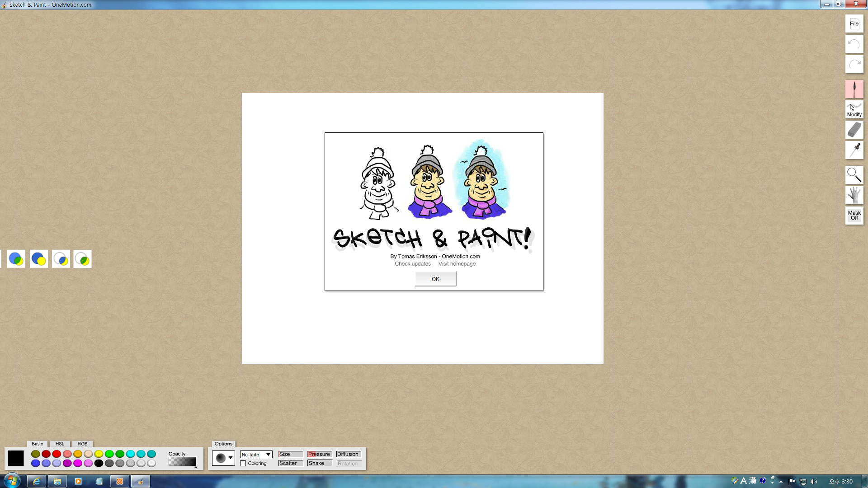
Task: Switch to the HSL color tab
Action: point(60,444)
